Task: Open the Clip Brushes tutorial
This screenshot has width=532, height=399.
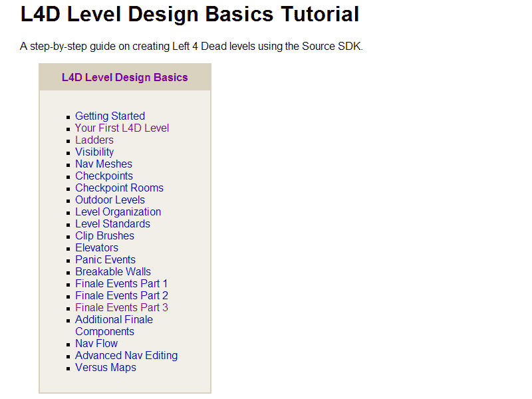Action: [x=104, y=236]
